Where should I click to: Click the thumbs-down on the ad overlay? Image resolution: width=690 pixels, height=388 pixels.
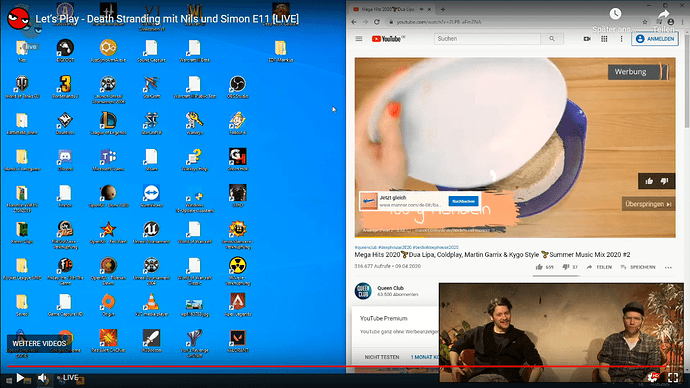pos(664,181)
